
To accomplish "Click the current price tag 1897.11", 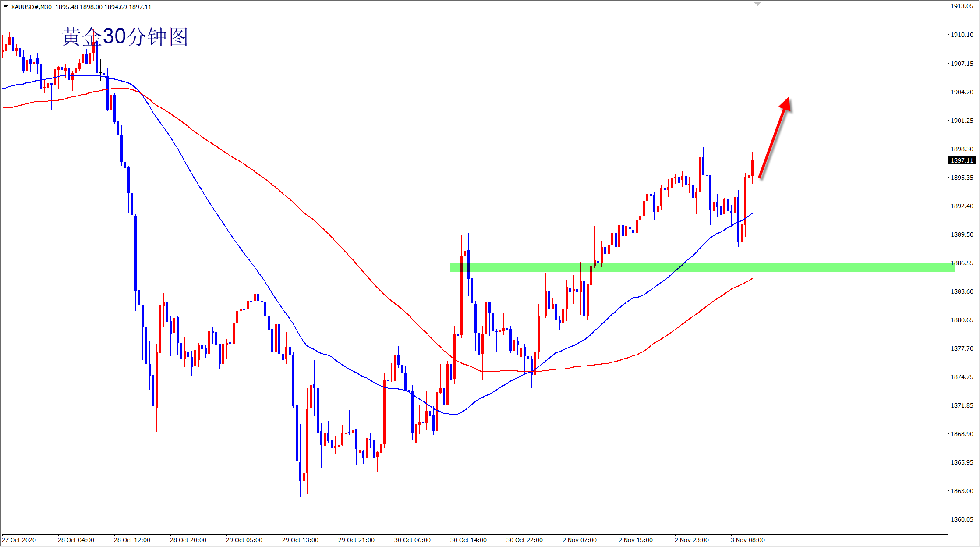I will pyautogui.click(x=962, y=160).
